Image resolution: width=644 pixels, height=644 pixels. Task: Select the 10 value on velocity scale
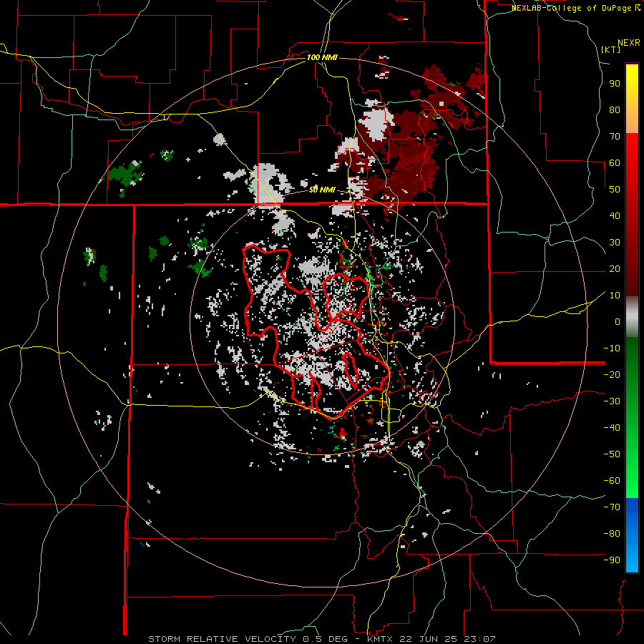(615, 296)
